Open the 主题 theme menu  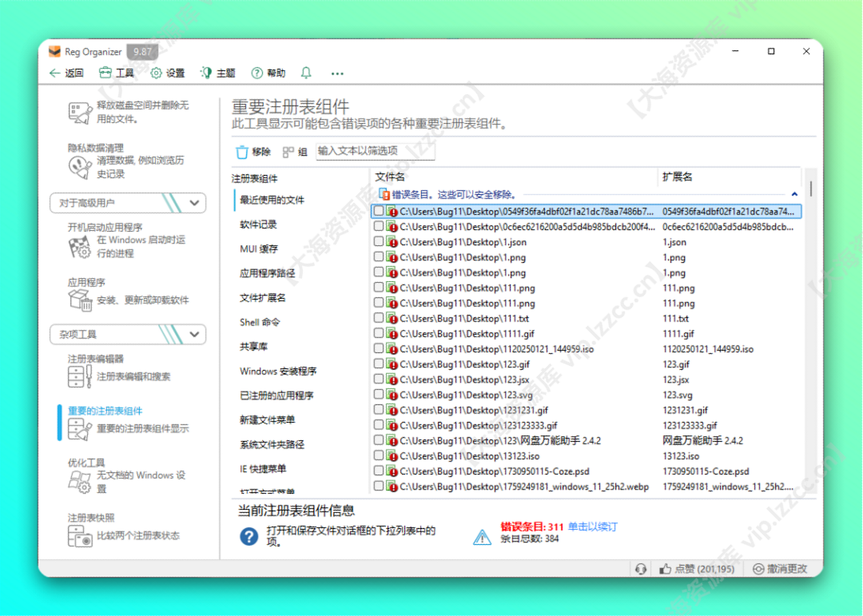point(218,74)
